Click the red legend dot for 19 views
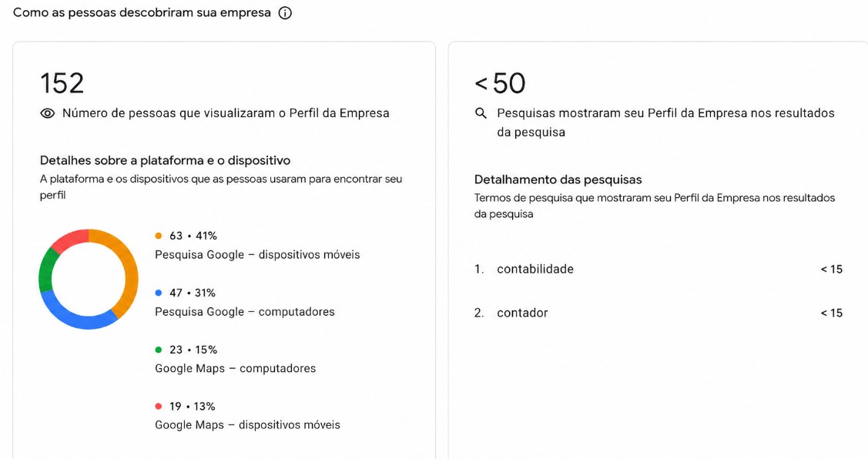Screen dimensions: 868x459 pyautogui.click(x=159, y=407)
